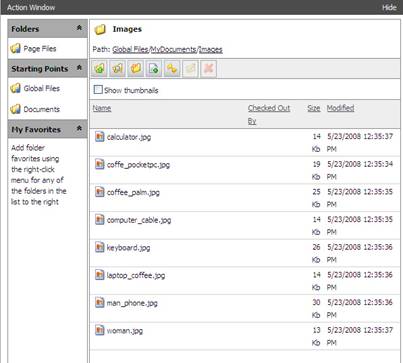
Task: Click the plain yellow folder toolbar icon
Action: (x=136, y=69)
